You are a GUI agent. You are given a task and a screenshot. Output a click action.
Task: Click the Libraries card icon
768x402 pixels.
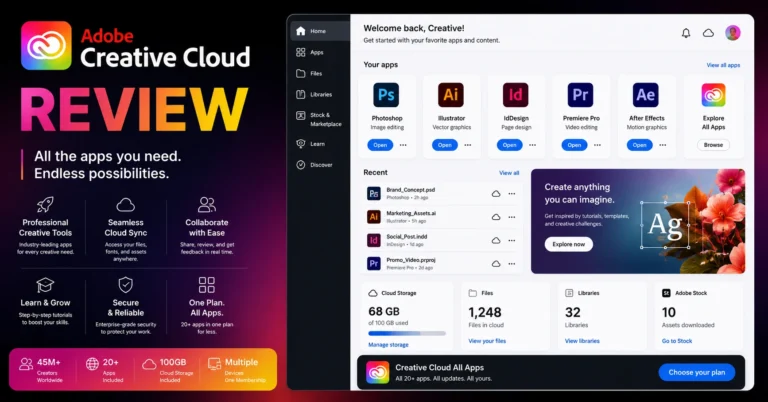coord(569,293)
